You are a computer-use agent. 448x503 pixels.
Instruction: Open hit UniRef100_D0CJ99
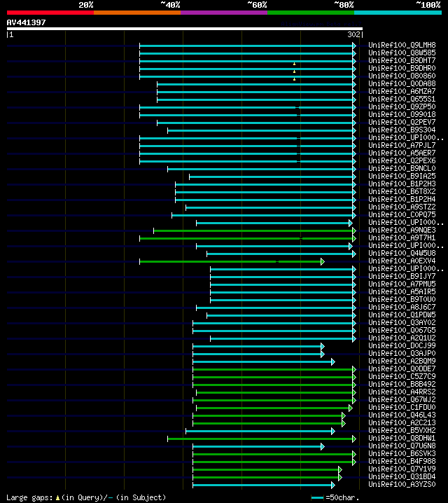click(x=402, y=345)
